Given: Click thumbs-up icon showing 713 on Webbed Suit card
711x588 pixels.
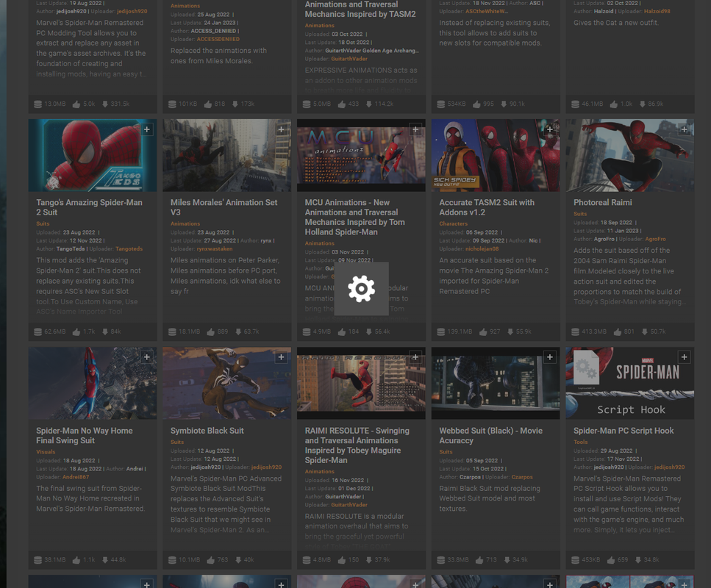Looking at the screenshot, I should [479, 560].
